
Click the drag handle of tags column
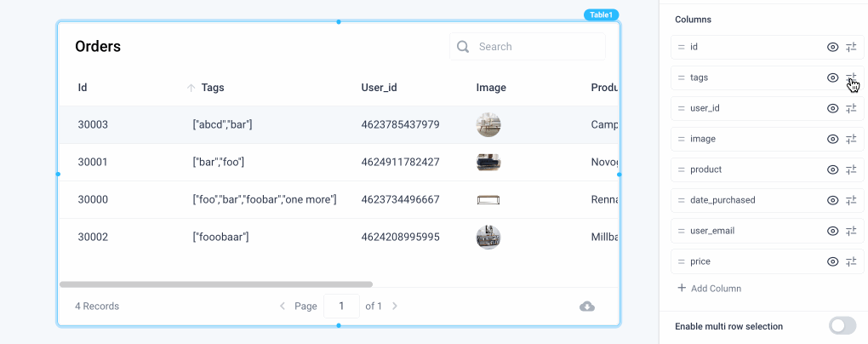click(682, 77)
